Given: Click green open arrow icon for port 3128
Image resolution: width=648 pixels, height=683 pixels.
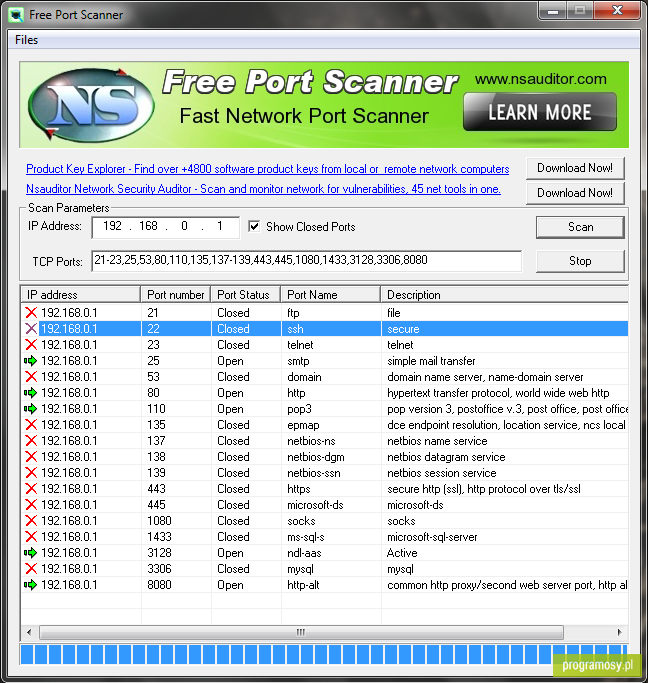Looking at the screenshot, I should click(30, 553).
